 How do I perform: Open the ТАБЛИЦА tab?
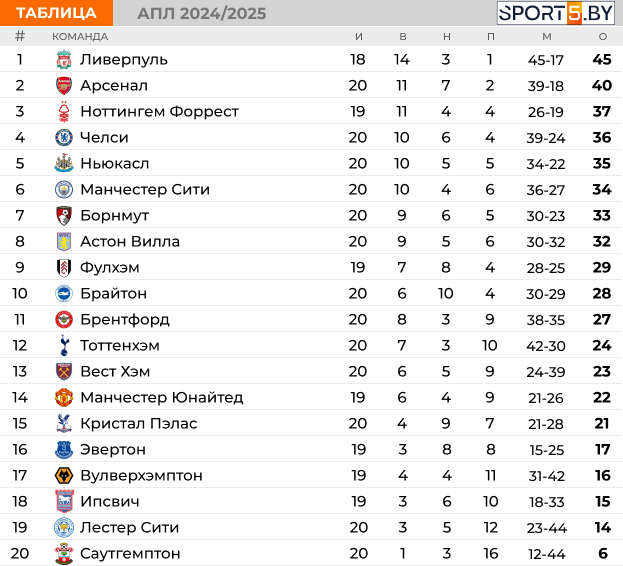coord(56,13)
